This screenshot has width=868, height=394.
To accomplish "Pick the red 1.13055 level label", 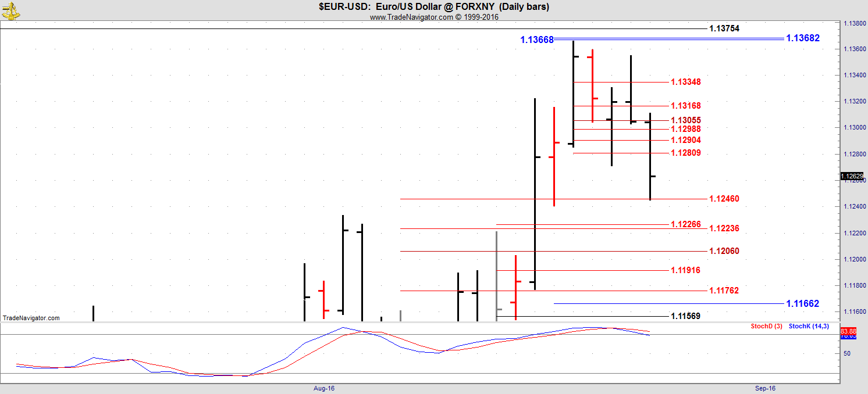I will pos(685,120).
